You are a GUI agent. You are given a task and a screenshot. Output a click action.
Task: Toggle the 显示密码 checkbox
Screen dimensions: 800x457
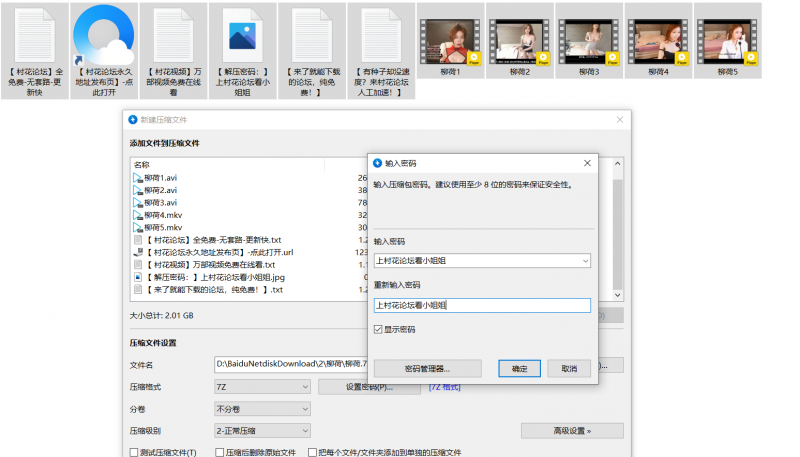tap(378, 329)
